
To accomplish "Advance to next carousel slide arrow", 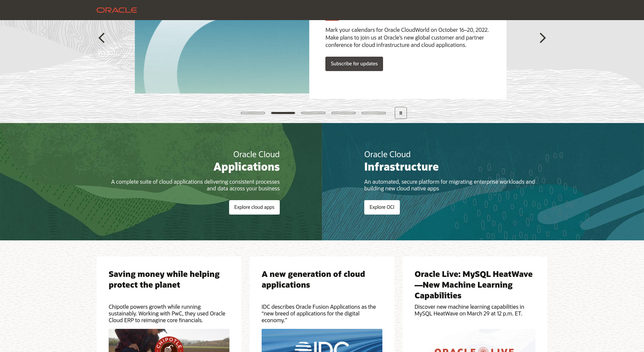I will click(542, 38).
